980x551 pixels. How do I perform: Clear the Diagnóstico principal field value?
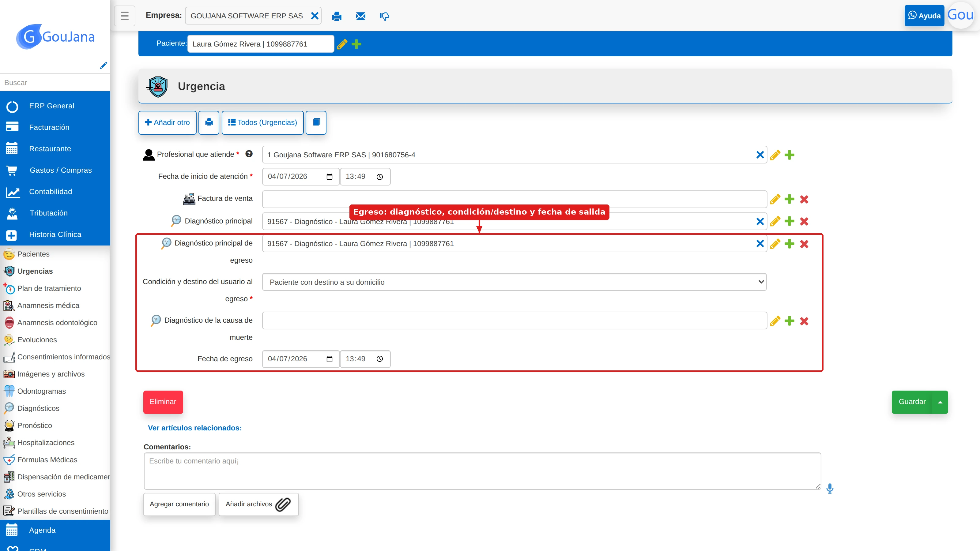(760, 221)
